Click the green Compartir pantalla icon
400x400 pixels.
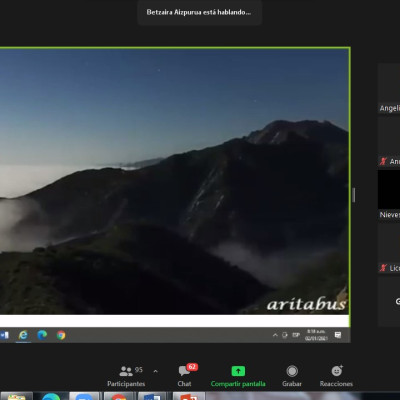(x=238, y=371)
